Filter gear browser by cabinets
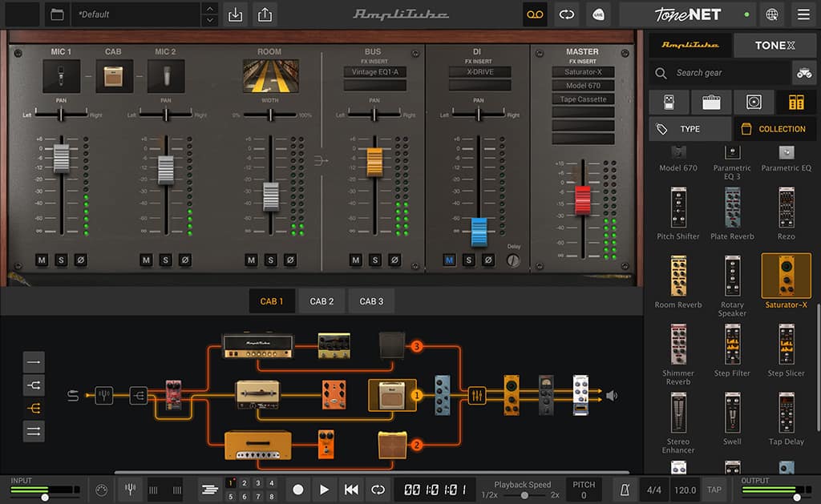821x504 pixels. click(754, 103)
